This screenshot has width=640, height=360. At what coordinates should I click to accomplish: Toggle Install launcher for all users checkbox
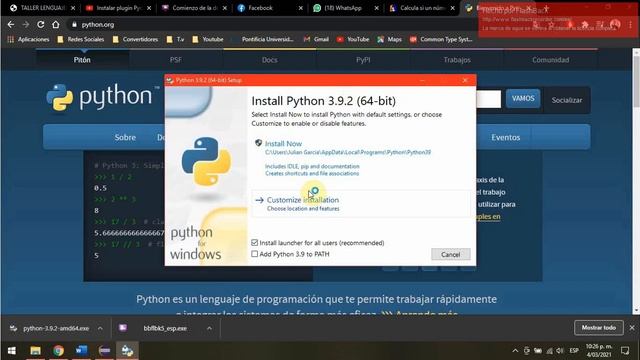click(x=255, y=242)
